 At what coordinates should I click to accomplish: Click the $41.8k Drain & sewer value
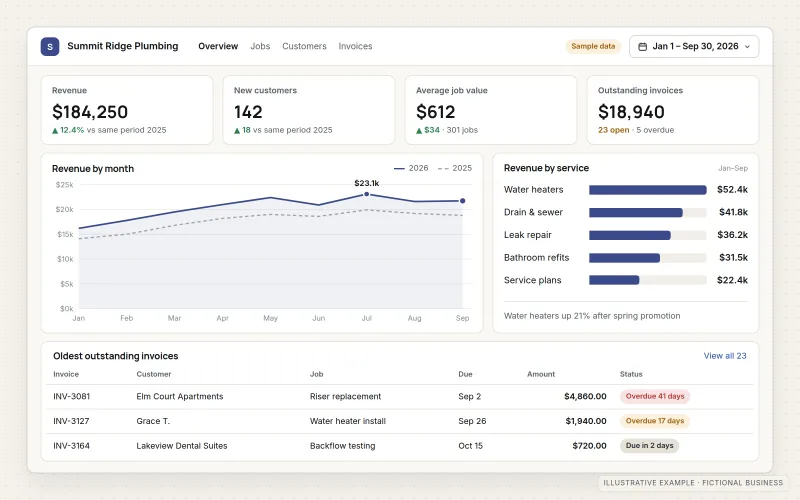click(733, 212)
